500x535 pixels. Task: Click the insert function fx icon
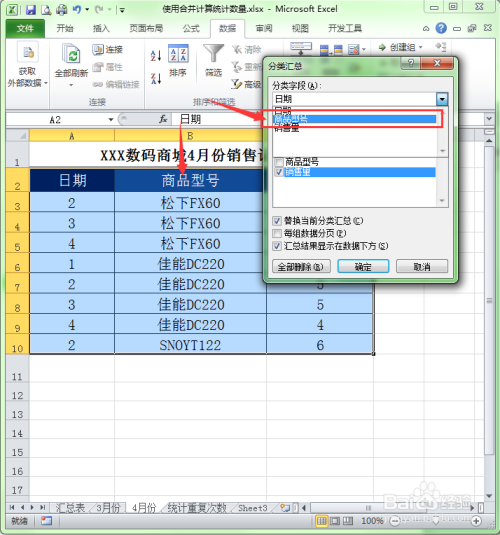pos(163,119)
